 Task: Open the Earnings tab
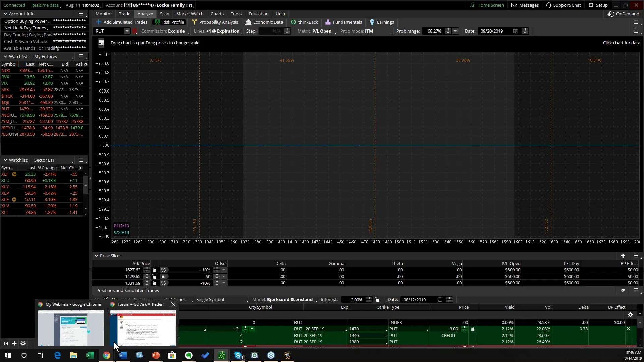(382, 22)
